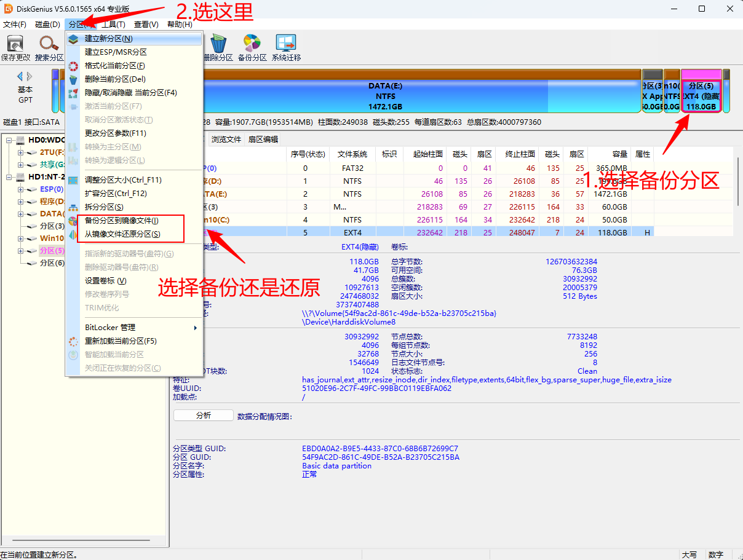
Task: Collapse the HD1:NT disk tree node
Action: [x=9, y=177]
